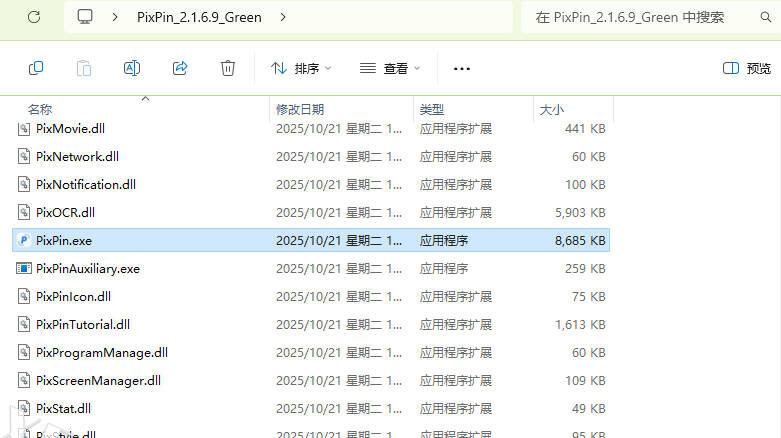Click the PixPinAuxiliary.exe file icon
Viewport: 781px width, 438px height.
coord(25,268)
